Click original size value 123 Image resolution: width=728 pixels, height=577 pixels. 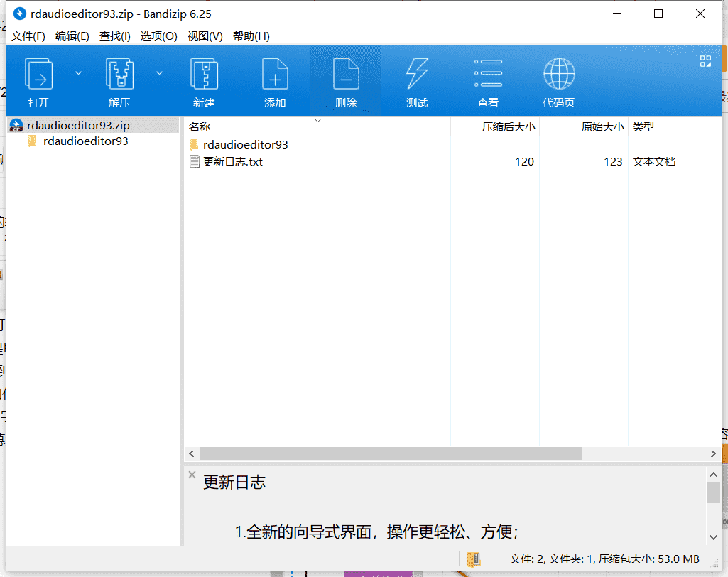tap(613, 162)
